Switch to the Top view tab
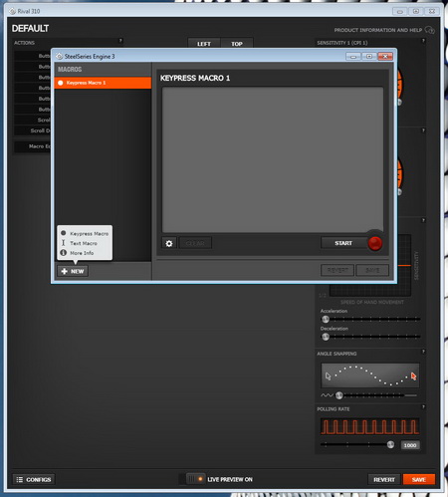448x497 pixels. [237, 44]
